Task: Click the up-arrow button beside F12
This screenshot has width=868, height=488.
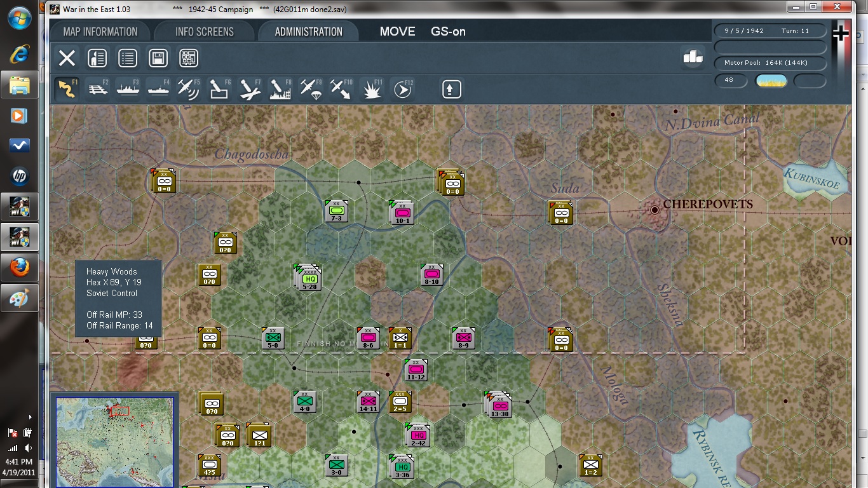Action: point(451,89)
